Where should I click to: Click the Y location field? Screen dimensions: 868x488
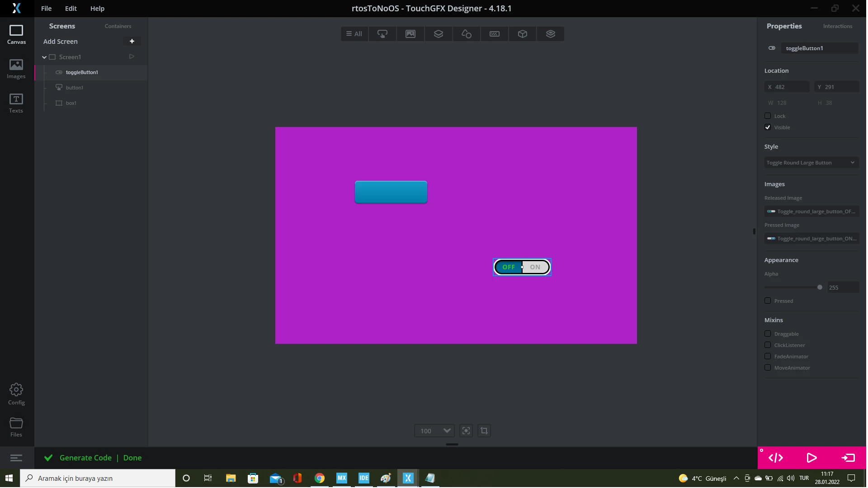836,87
